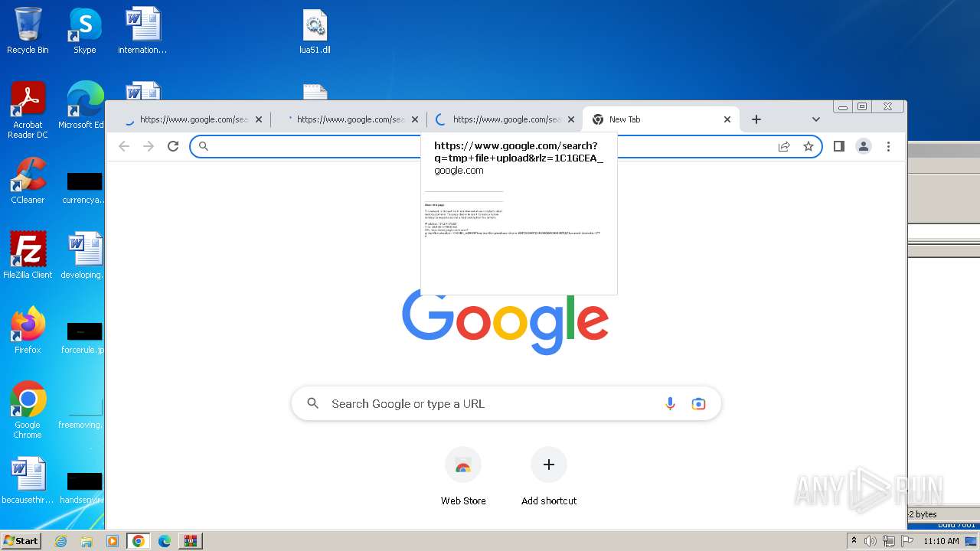Reload the current page
980x551 pixels.
(x=173, y=146)
